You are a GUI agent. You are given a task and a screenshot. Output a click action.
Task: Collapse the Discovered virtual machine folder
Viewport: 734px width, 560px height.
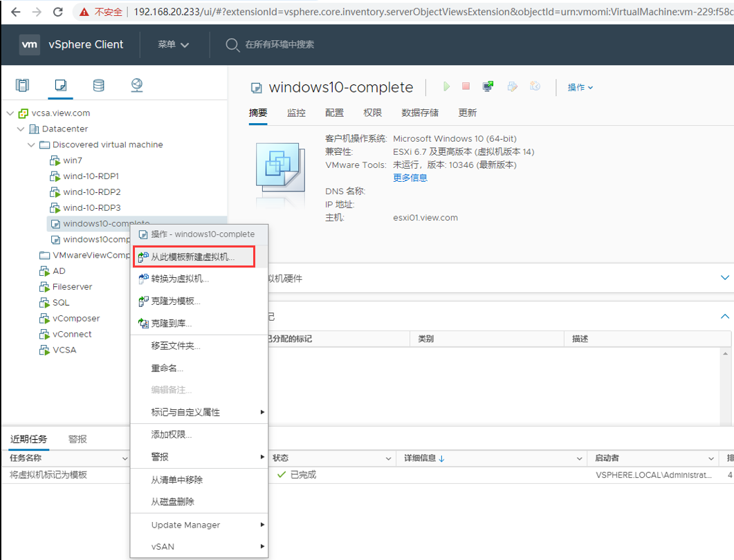31,145
